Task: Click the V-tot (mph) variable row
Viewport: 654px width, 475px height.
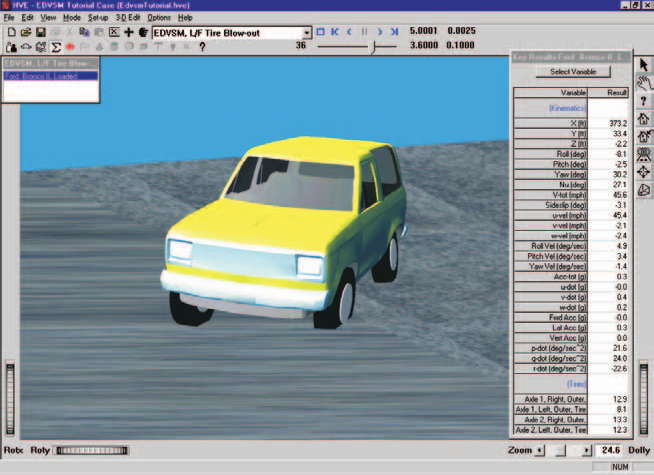Action: (x=571, y=195)
